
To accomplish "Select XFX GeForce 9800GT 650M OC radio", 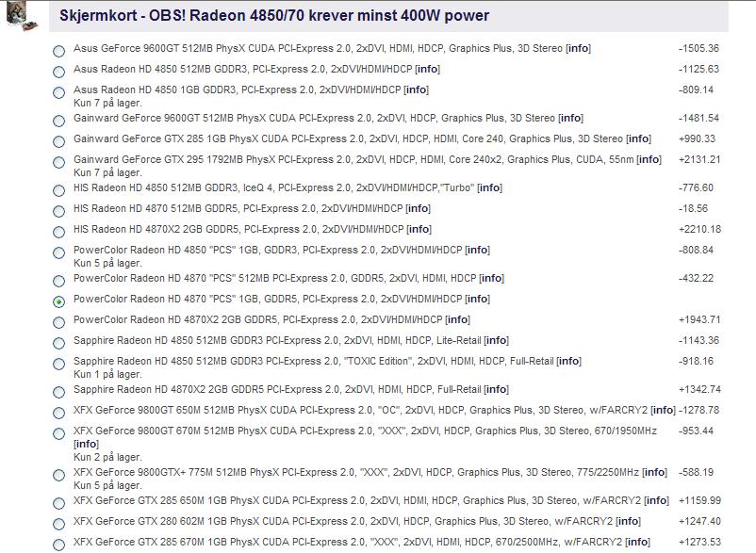I will [58, 413].
